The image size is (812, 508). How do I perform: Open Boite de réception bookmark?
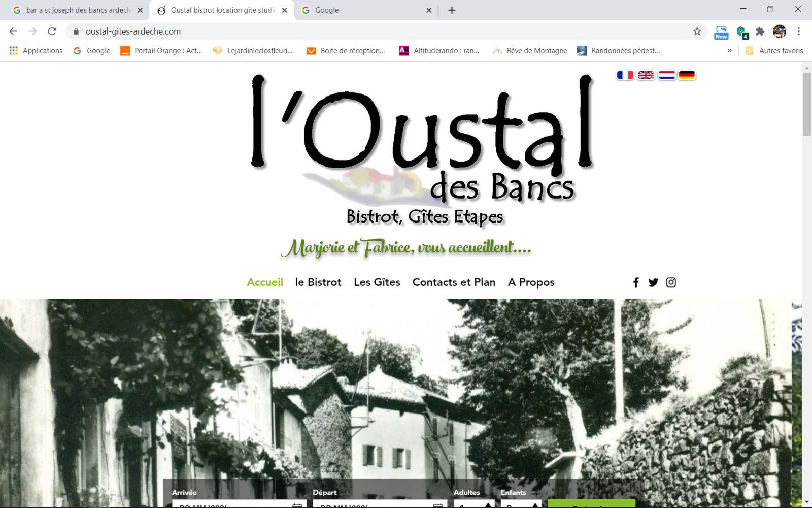pyautogui.click(x=346, y=51)
